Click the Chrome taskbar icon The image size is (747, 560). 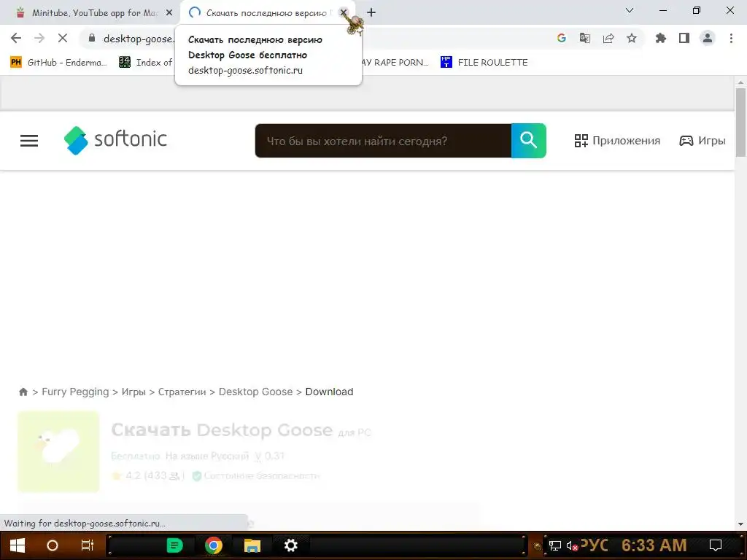(x=214, y=545)
